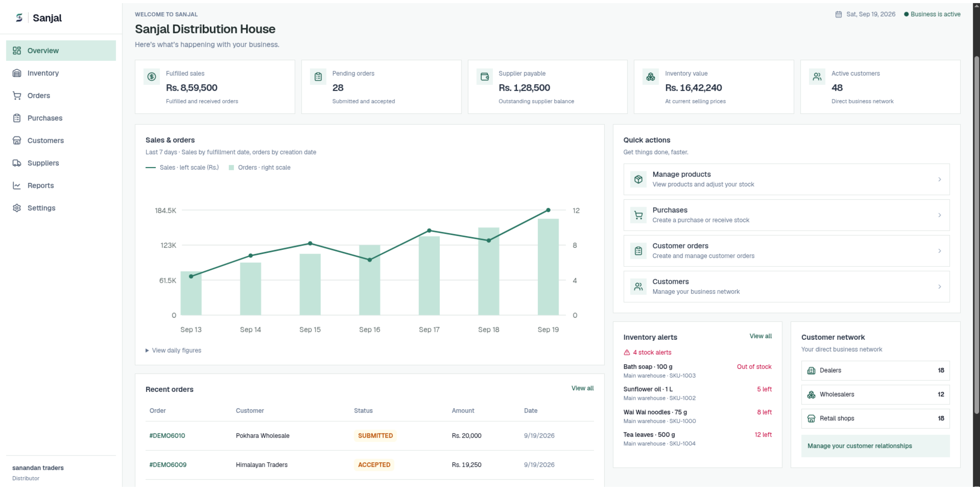Click the Tea leaves · 500 g alert
The image size is (980, 490).
pyautogui.click(x=697, y=439)
